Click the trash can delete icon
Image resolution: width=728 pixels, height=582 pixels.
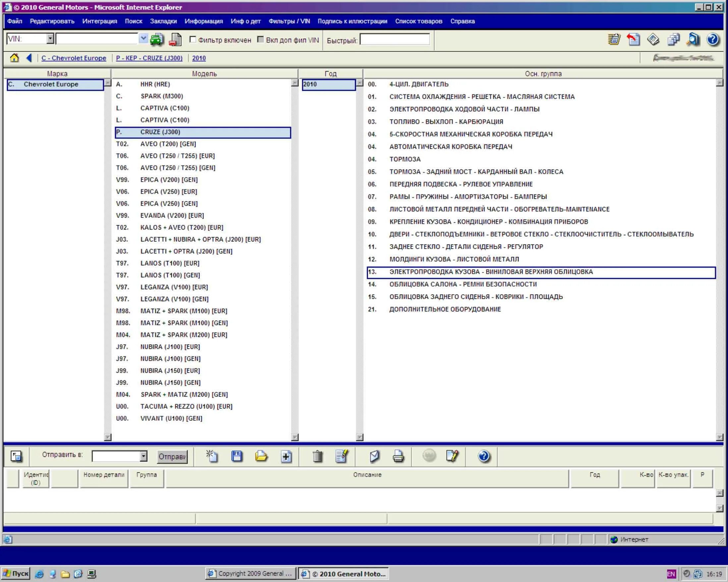pos(317,456)
